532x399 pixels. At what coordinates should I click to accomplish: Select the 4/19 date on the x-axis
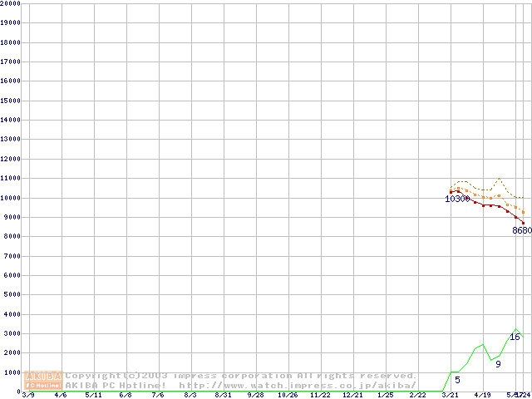pos(483,396)
